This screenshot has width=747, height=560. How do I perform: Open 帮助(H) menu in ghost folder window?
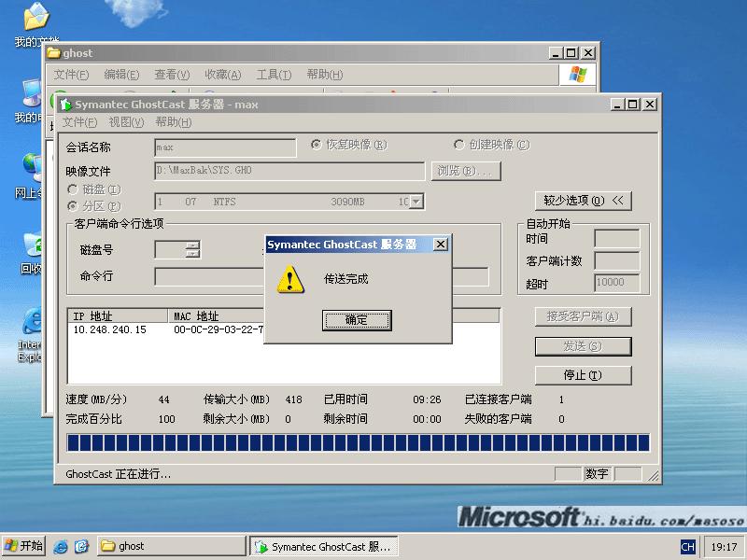[x=324, y=75]
